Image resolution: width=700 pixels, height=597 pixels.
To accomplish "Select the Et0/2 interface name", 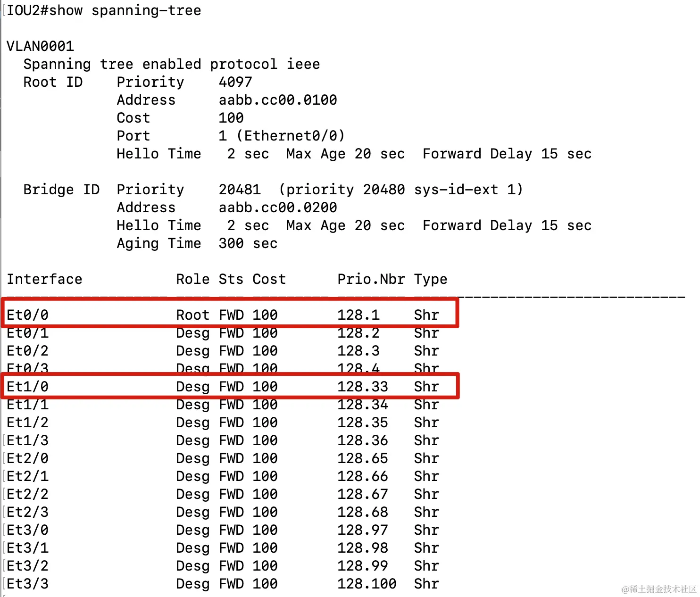I will click(x=27, y=351).
